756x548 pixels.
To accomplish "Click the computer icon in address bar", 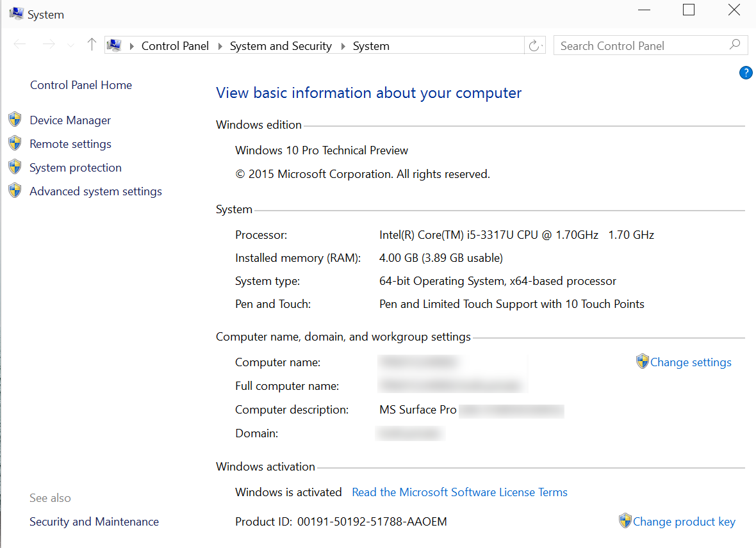I will pos(114,45).
